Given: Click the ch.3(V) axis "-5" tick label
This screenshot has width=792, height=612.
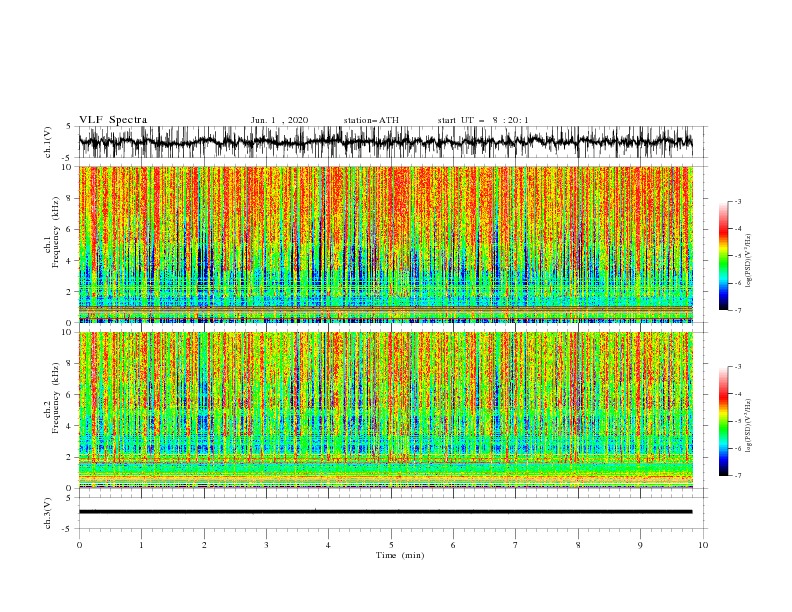Looking at the screenshot, I should point(68,529).
